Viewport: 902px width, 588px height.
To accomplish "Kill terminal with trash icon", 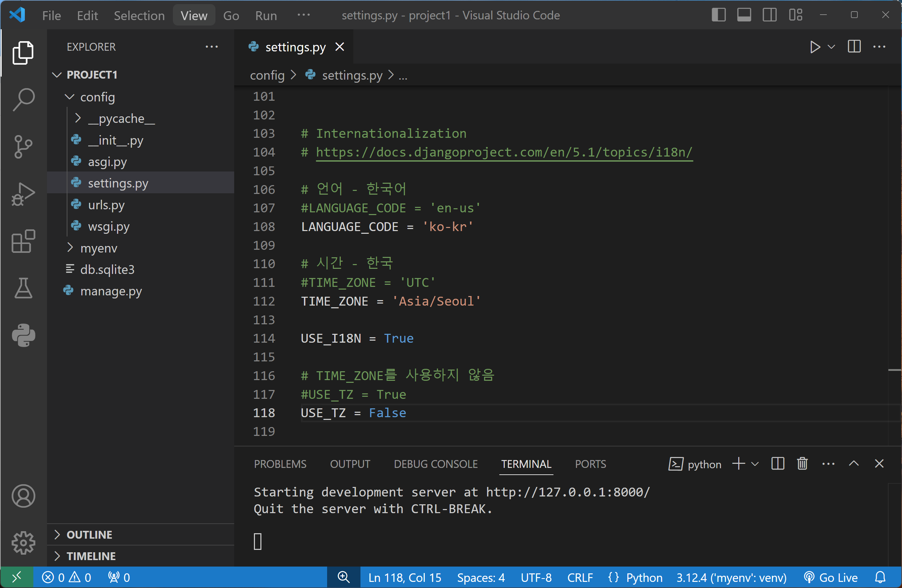I will point(802,464).
